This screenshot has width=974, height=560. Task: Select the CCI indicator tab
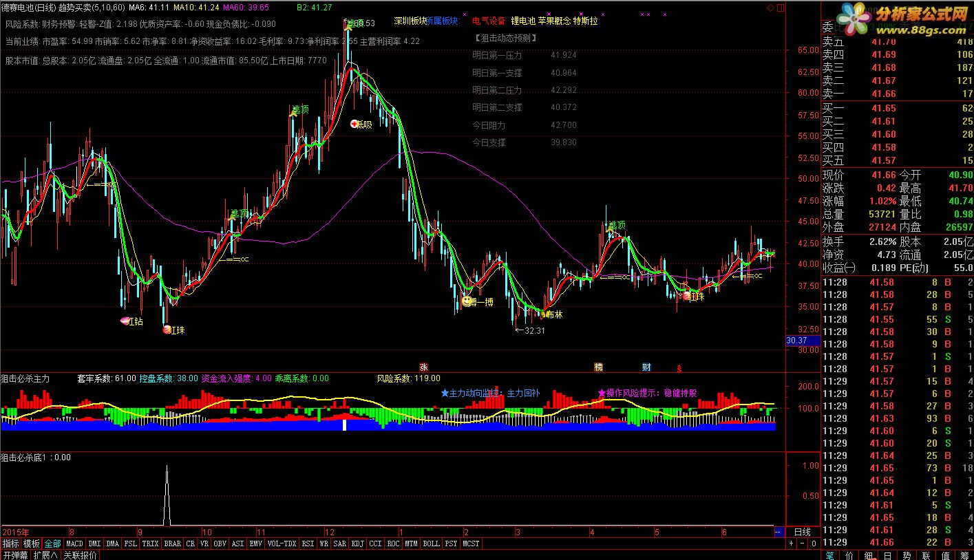[376, 543]
